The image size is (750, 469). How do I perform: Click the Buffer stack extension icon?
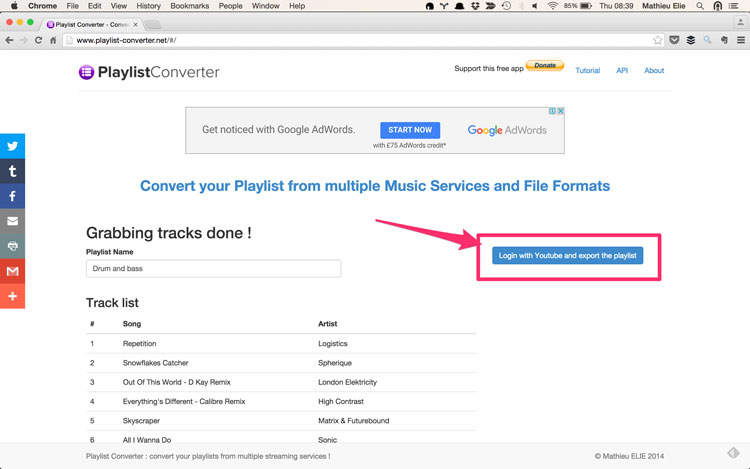(691, 40)
